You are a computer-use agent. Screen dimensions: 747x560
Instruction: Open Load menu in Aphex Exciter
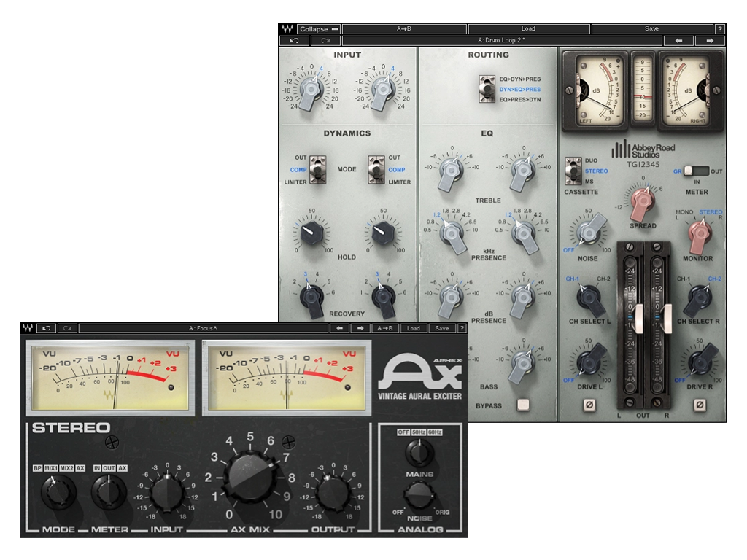pos(414,328)
